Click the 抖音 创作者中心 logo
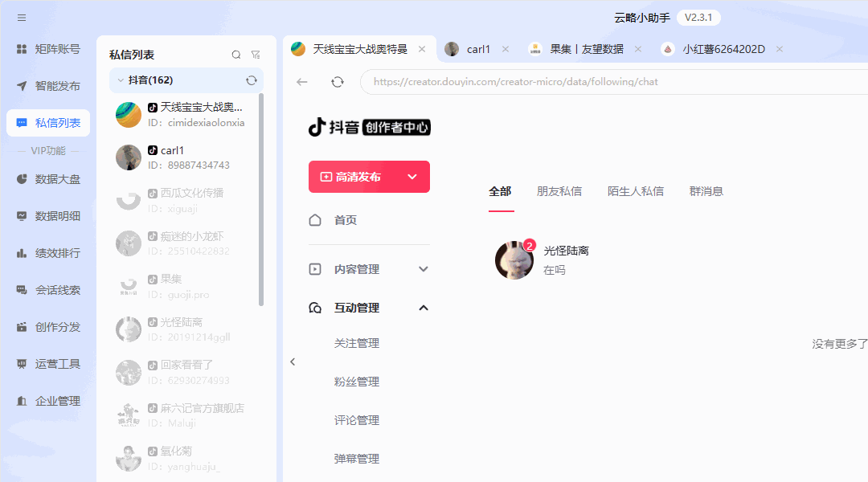 pos(369,127)
